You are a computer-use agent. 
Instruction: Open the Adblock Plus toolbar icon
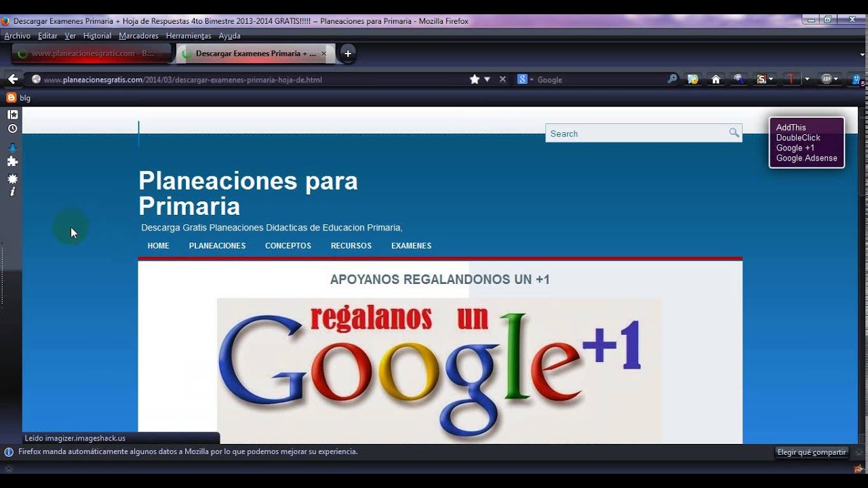pyautogui.click(x=827, y=79)
